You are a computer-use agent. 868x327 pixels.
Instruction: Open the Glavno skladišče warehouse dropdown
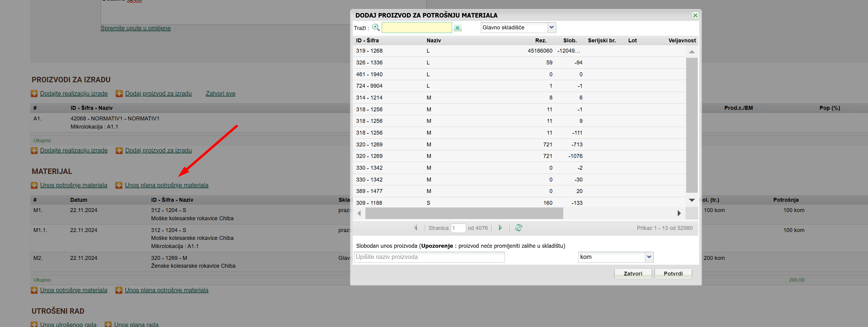pos(551,28)
